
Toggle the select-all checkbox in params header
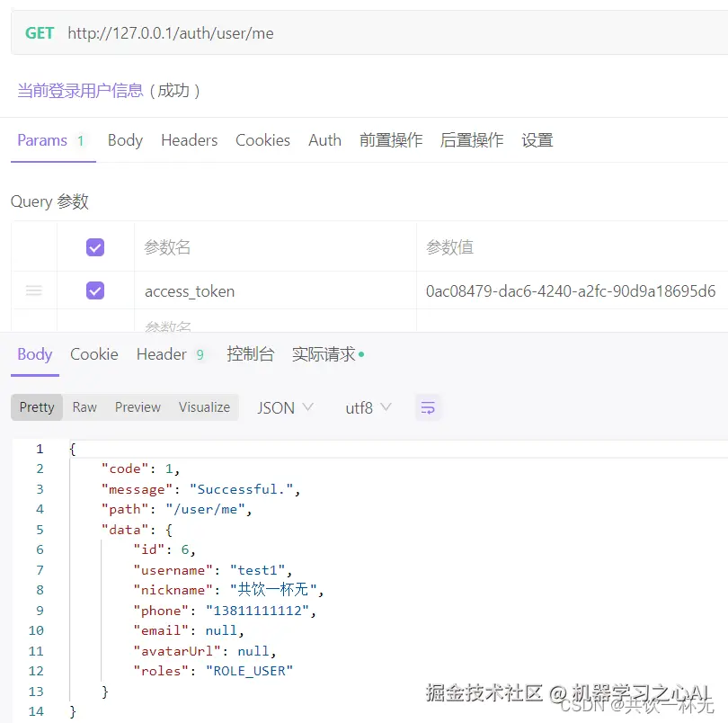(95, 247)
